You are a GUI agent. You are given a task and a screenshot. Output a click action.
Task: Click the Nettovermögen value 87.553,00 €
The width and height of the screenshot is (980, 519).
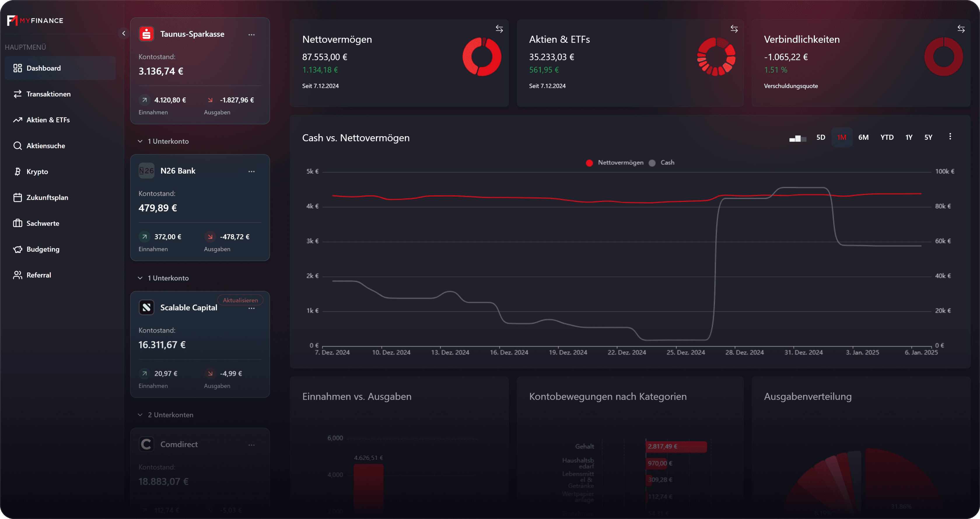click(x=325, y=57)
